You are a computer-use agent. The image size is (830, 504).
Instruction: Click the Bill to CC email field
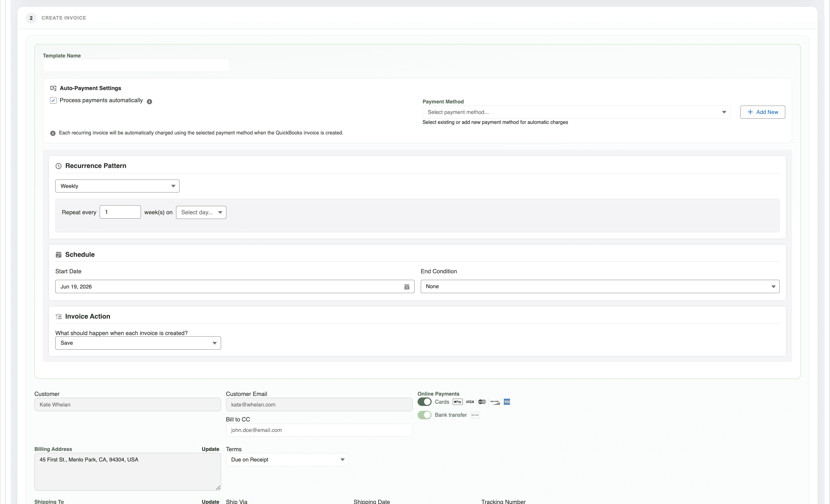pyautogui.click(x=319, y=430)
